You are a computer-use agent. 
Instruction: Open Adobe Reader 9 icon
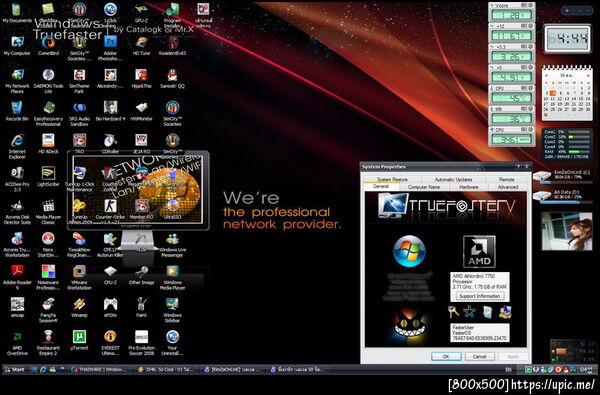click(17, 278)
